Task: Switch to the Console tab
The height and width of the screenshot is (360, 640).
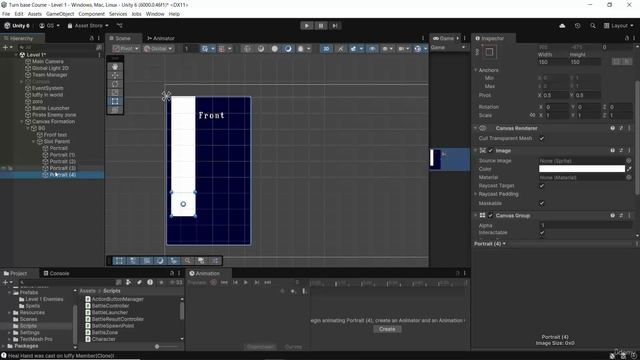Action: [56, 273]
